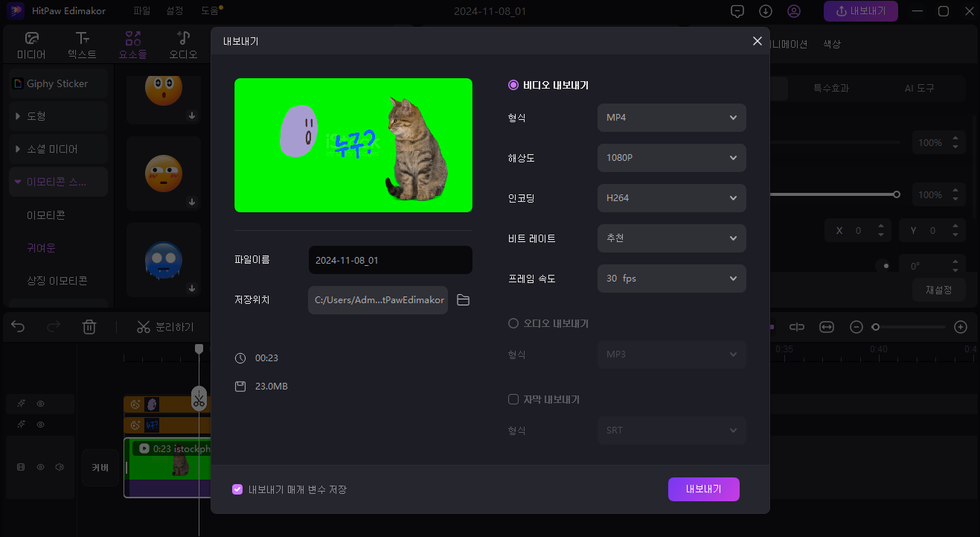This screenshot has height=537, width=980.
Task: Click the 분리하기 split button
Action: [165, 327]
